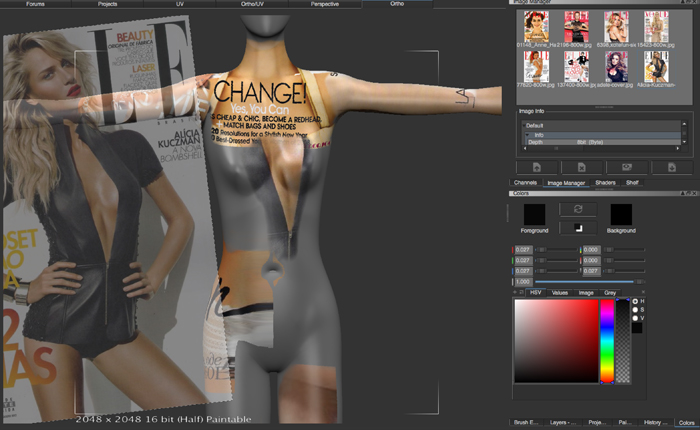This screenshot has width=700, height=430.
Task: Open the Shelf panel tab
Action: tap(632, 183)
